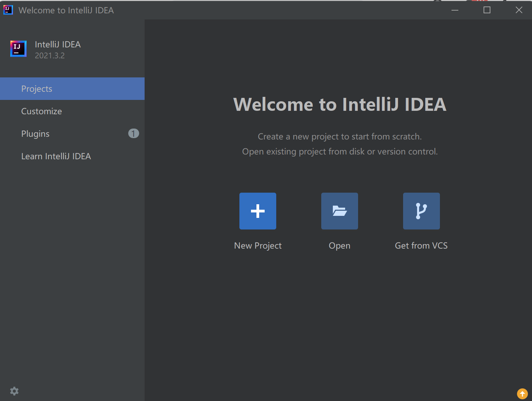The image size is (532, 401).
Task: Click the title bar IntelliJ app icon
Action: pyautogui.click(x=8, y=10)
